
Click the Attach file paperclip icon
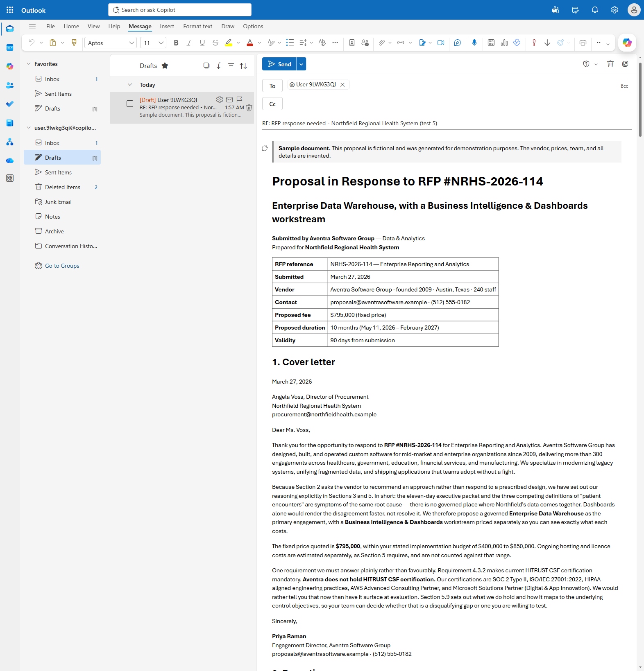click(x=381, y=43)
